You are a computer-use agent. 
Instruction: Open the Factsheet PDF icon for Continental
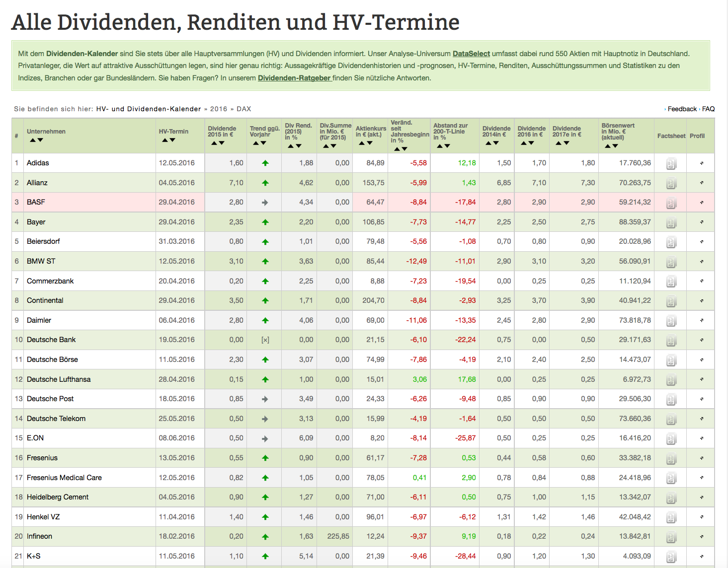[671, 301]
